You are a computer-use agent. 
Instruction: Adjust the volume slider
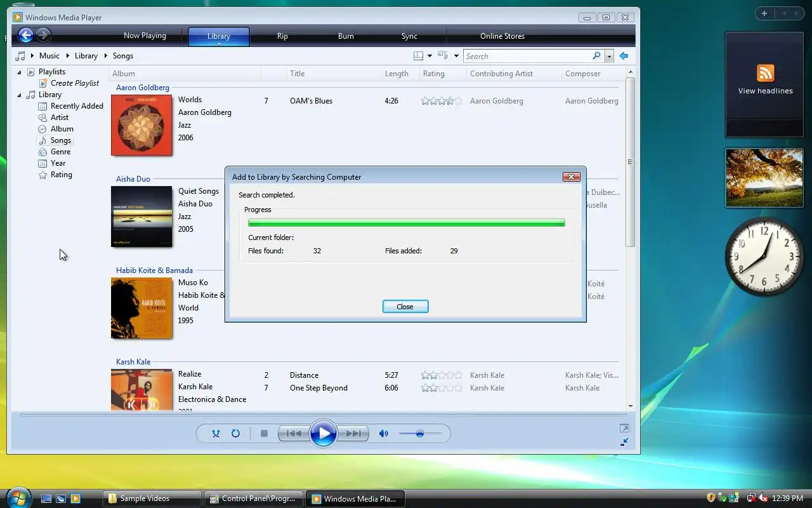420,433
